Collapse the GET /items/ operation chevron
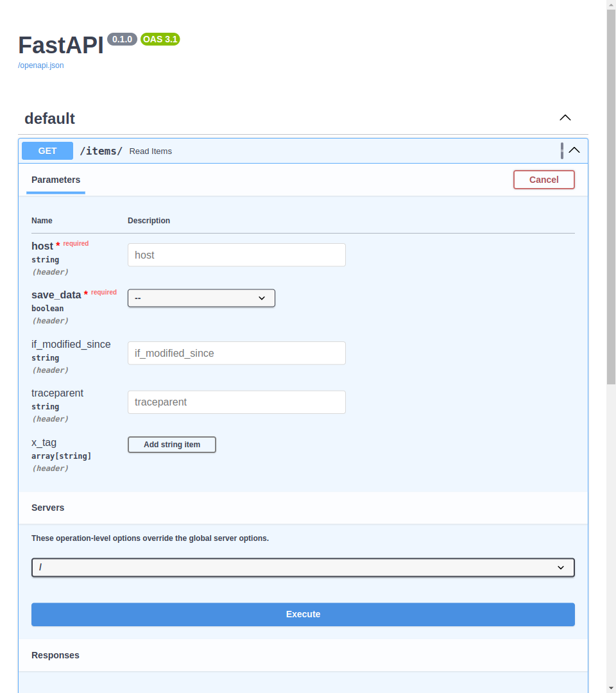Image resolution: width=616 pixels, height=693 pixels. click(x=574, y=151)
